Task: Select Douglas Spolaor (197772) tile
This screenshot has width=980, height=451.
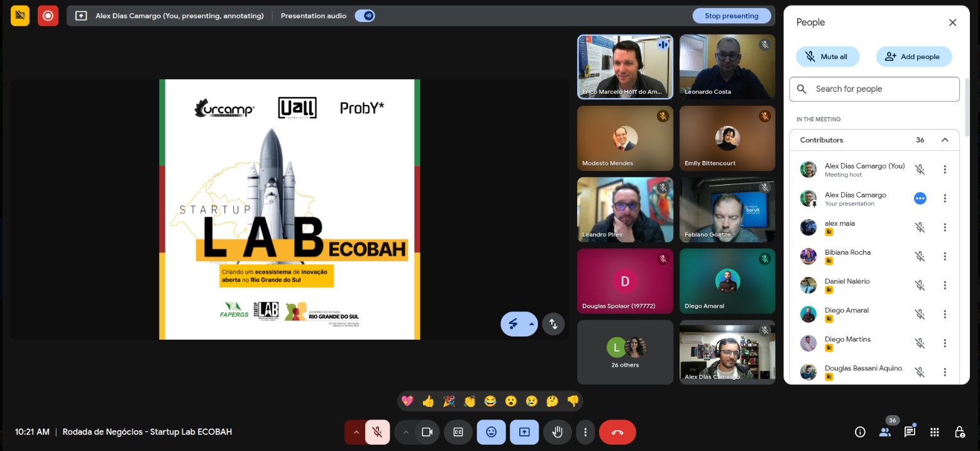Action: [x=625, y=281]
